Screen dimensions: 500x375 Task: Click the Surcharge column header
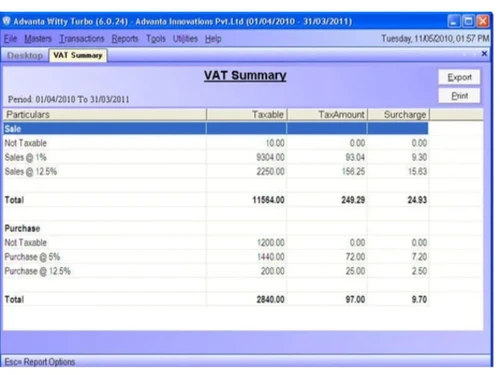[x=398, y=115]
